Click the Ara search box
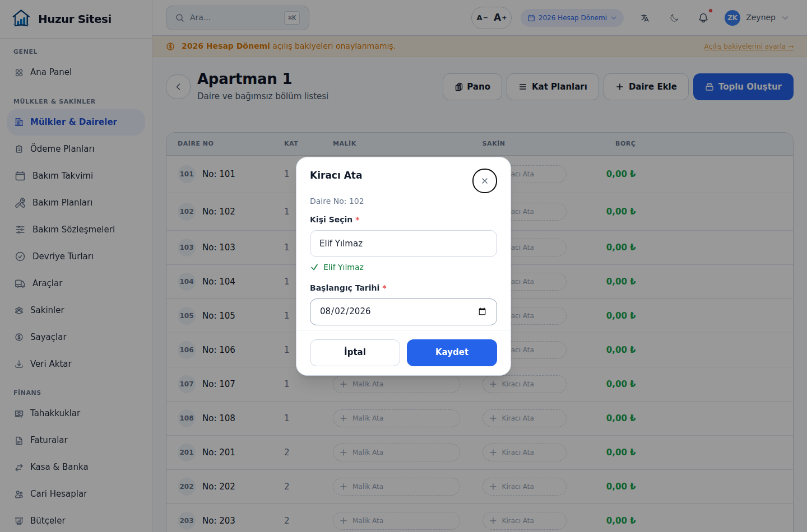 (238, 18)
